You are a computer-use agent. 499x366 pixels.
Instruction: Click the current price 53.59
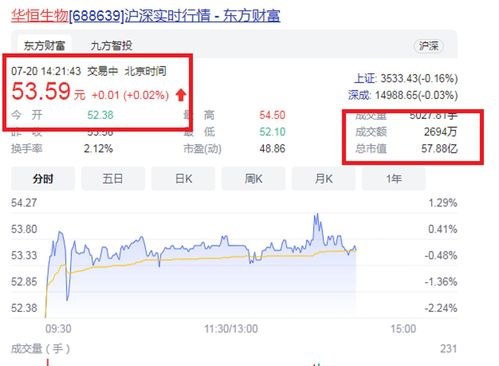click(x=41, y=91)
